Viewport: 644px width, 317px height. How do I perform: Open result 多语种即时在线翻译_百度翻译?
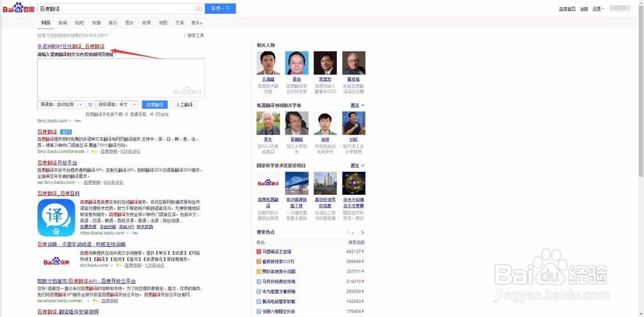coord(71,47)
